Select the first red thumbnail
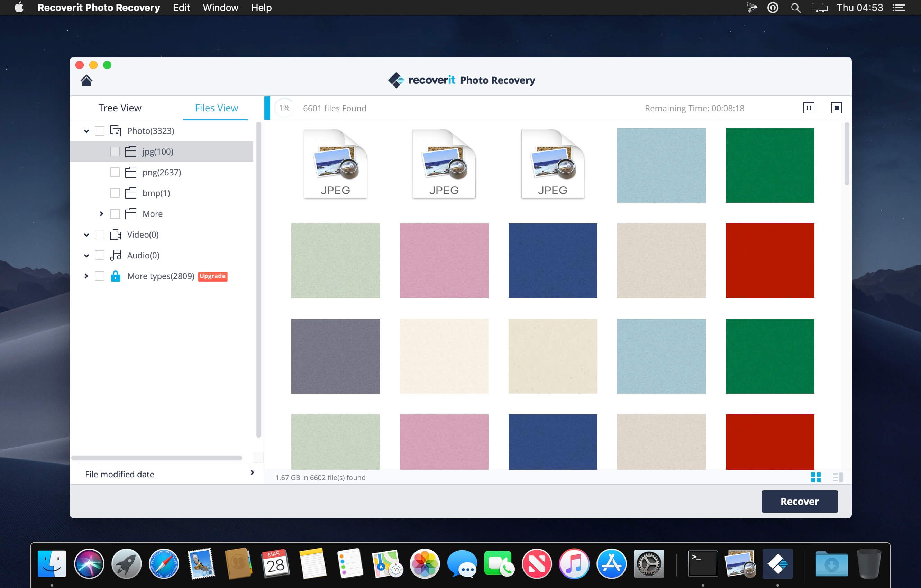Image resolution: width=921 pixels, height=588 pixels. coord(769,261)
